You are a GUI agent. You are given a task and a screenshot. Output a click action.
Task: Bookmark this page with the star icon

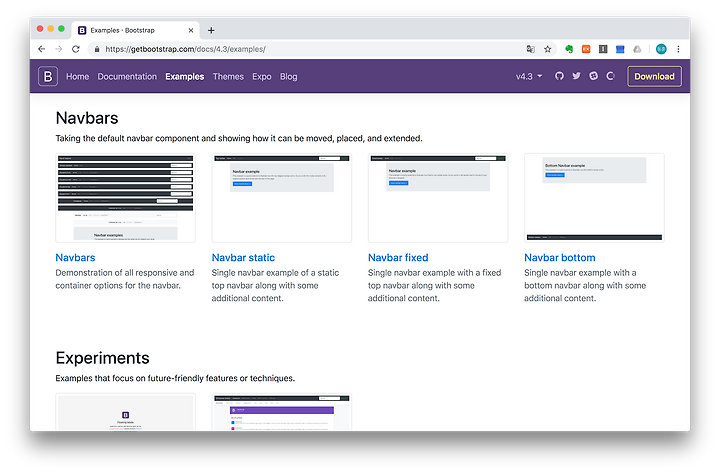[547, 49]
